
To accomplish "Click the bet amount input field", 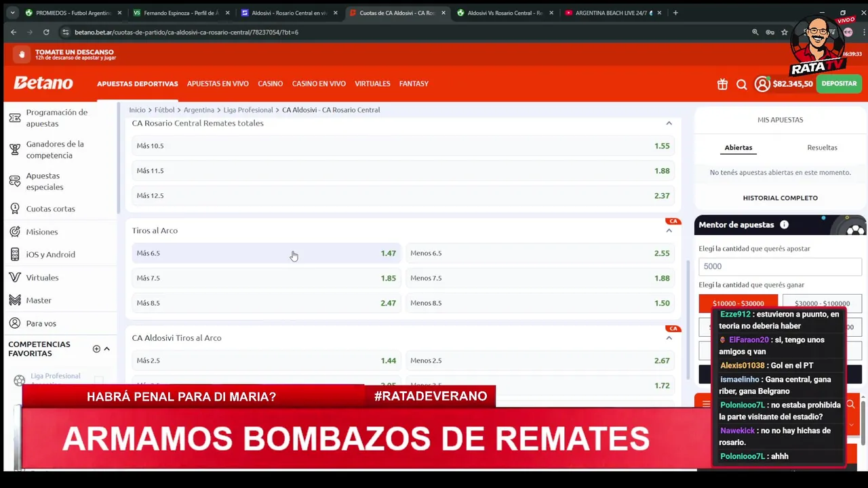I will click(780, 266).
